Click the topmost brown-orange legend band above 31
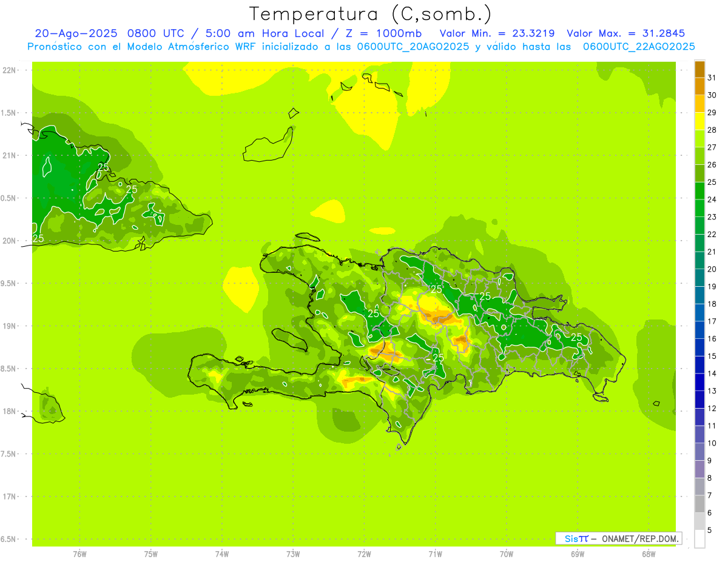728x562 pixels. [699, 69]
